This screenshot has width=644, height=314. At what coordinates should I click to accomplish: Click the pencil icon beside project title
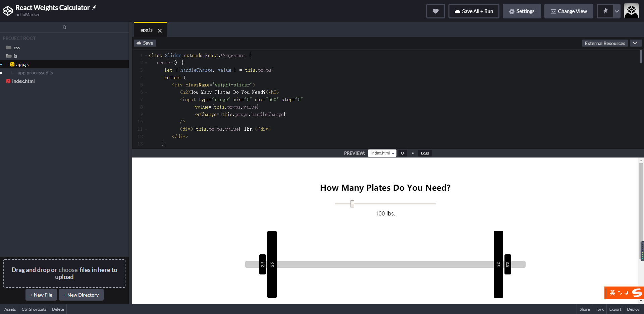(94, 7)
